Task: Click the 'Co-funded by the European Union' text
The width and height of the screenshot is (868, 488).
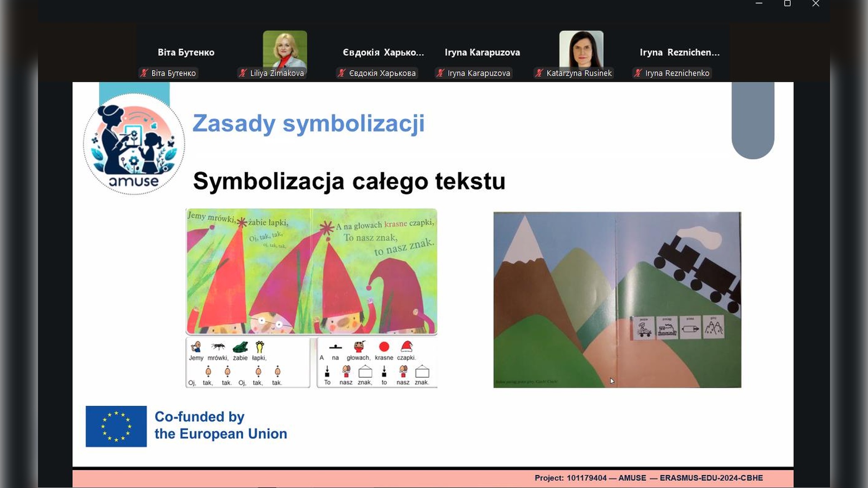Action: point(221,425)
